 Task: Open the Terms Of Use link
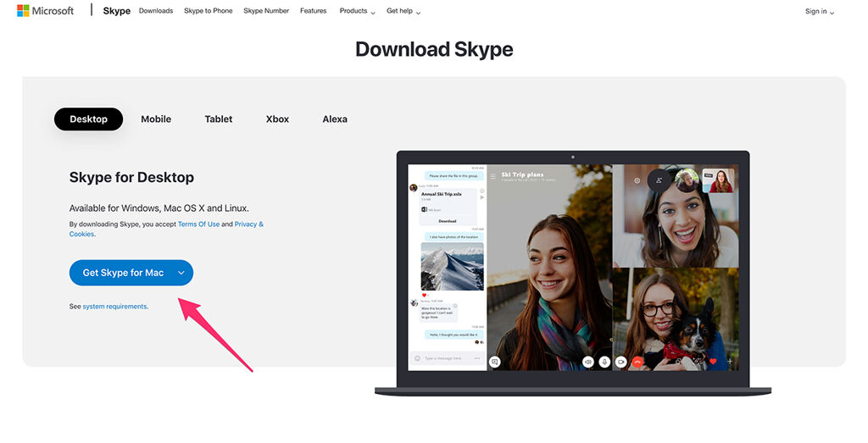(198, 224)
